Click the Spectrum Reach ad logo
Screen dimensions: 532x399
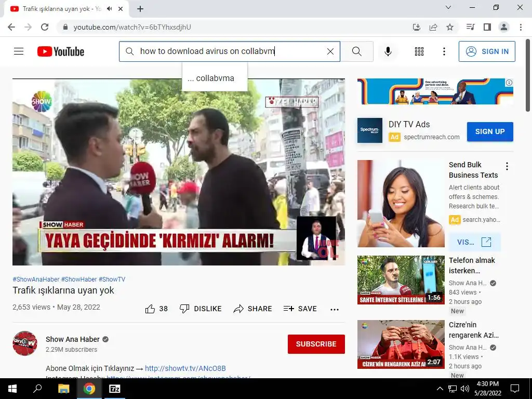(369, 130)
